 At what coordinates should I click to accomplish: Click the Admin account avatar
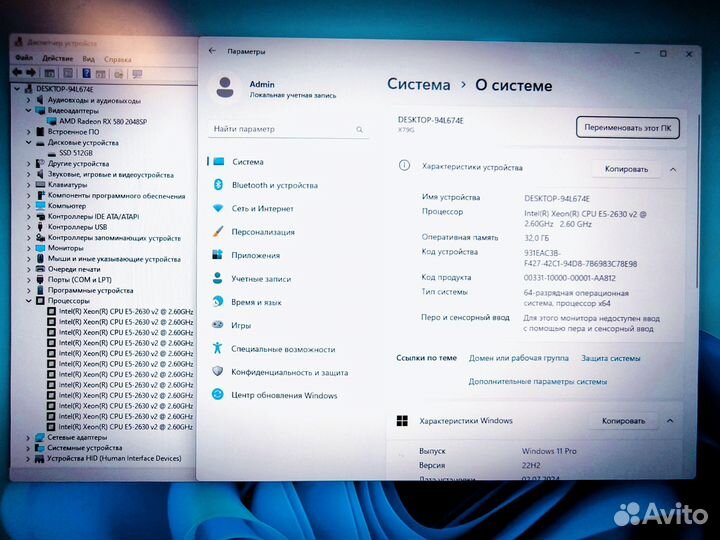[225, 87]
